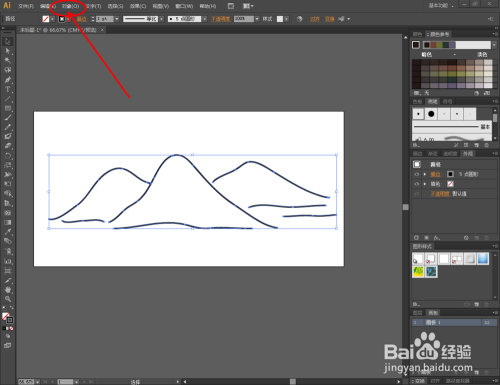500x385 pixels.
Task: Click the recolor artwork icon in control bar
Action: pos(299,19)
